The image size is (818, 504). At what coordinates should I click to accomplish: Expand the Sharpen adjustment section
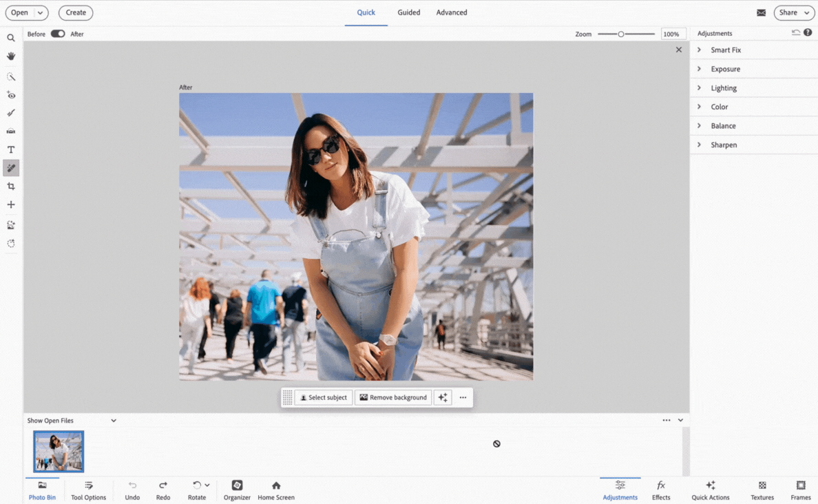(x=723, y=145)
